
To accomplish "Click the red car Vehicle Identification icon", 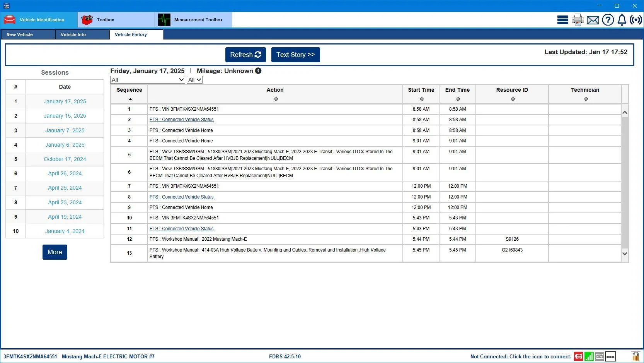I will pos(10,20).
